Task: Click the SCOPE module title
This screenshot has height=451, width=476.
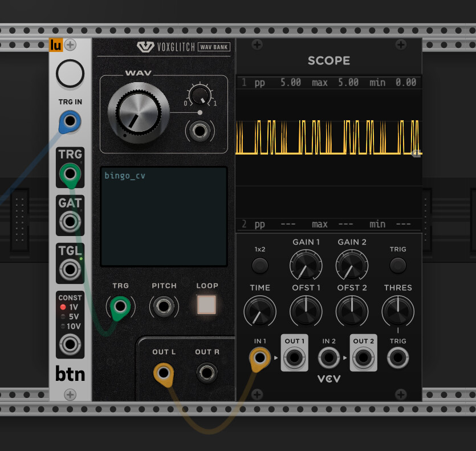Action: [329, 60]
